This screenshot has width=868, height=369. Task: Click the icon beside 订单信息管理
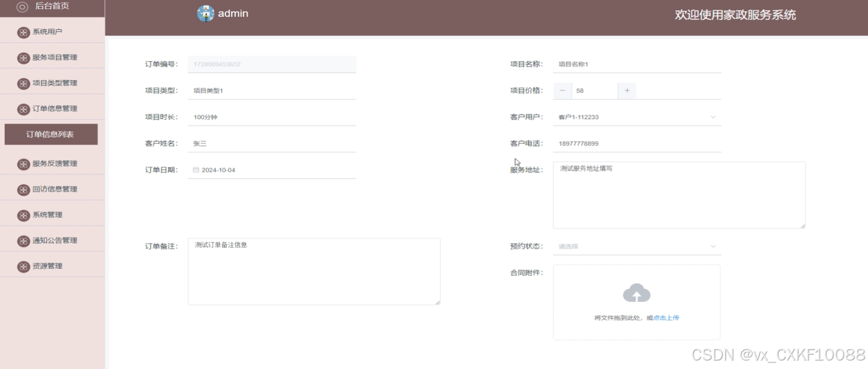23,109
